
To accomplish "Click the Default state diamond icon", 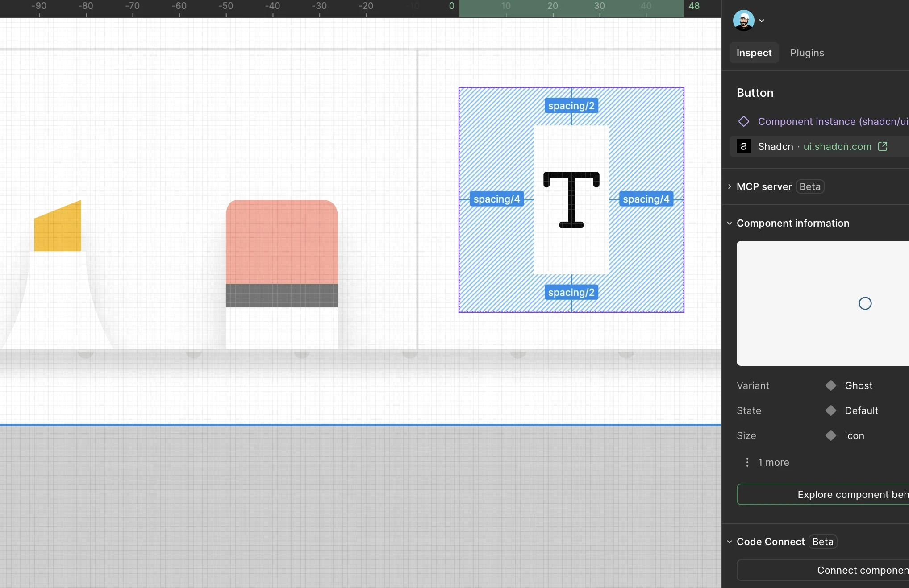I will (x=830, y=410).
